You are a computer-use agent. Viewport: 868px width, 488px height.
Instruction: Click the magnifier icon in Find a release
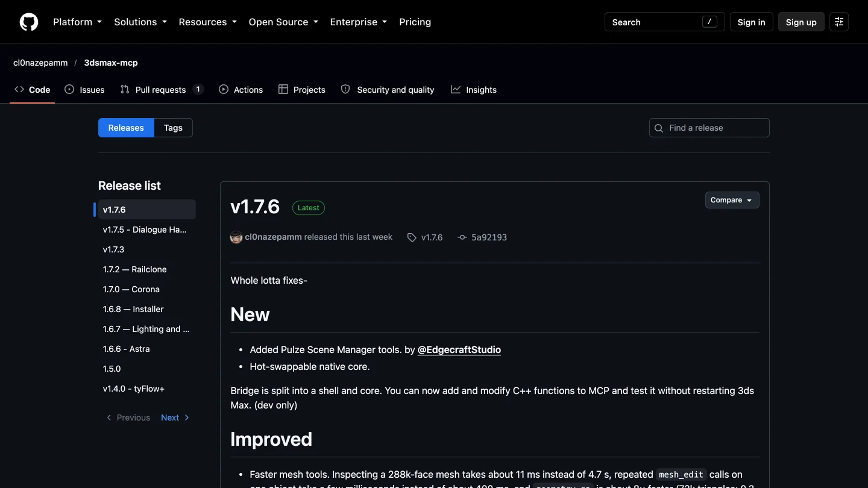(659, 128)
